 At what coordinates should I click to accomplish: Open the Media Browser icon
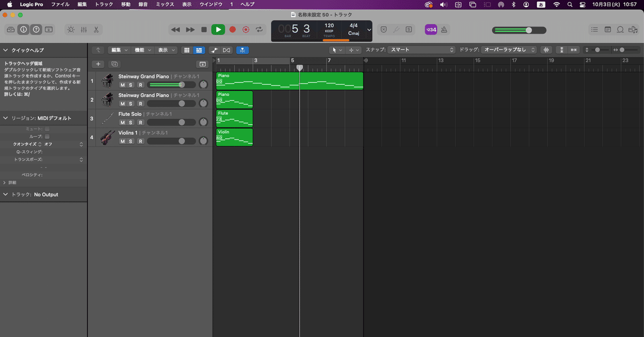pyautogui.click(x=632, y=30)
